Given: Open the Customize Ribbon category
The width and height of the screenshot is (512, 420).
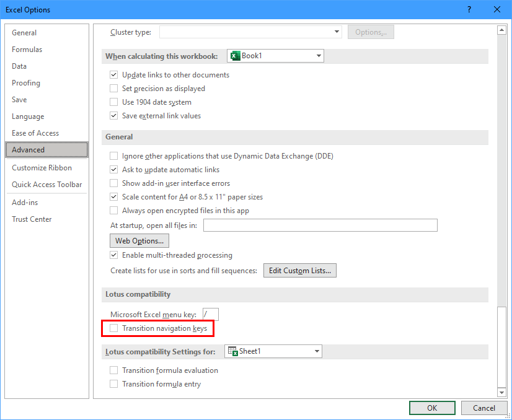Looking at the screenshot, I should [x=46, y=168].
